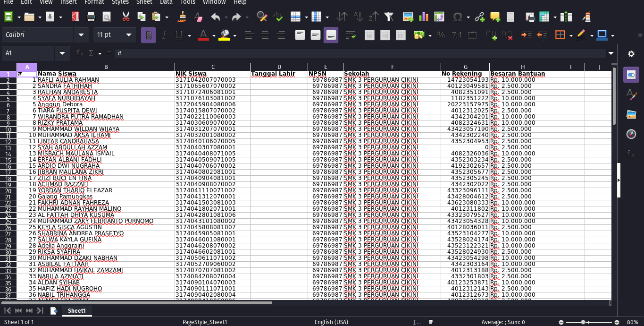Switch to the Sheet1 tab
Viewport: 644px width, 326px height.
click(76, 310)
